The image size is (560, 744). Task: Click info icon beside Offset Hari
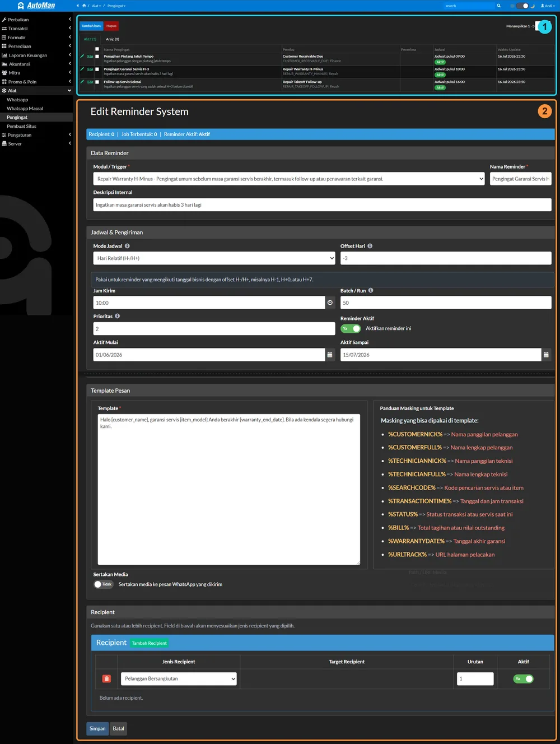pos(370,246)
